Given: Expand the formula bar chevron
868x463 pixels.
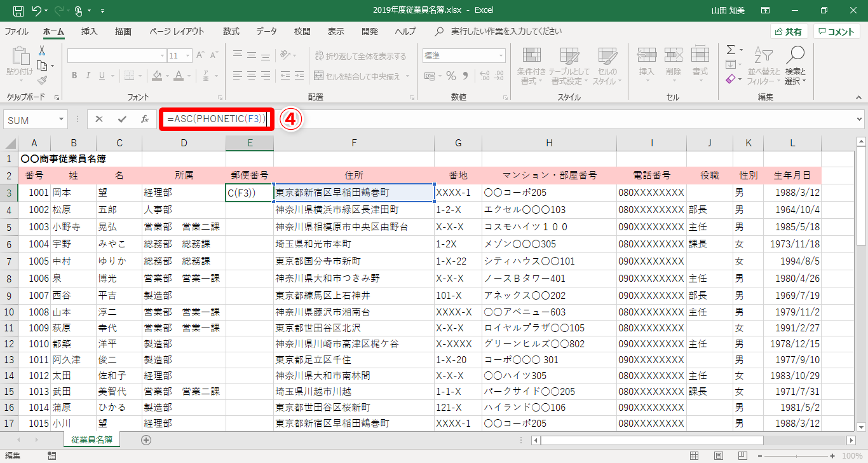Looking at the screenshot, I should (x=859, y=119).
